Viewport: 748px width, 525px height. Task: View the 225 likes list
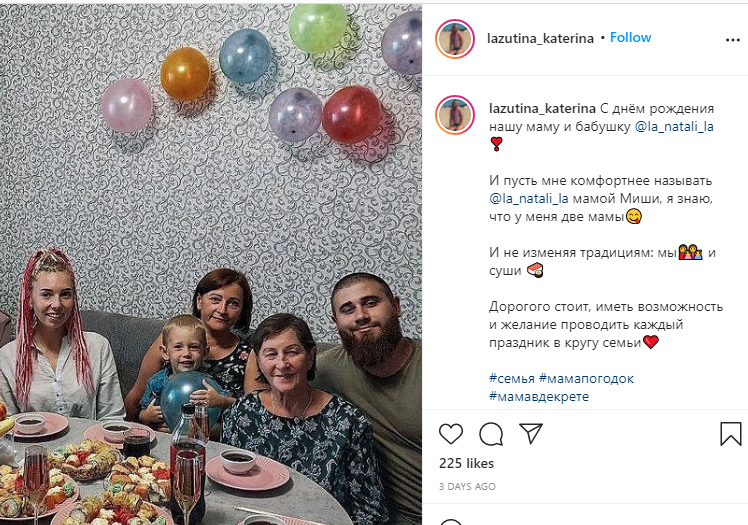[x=466, y=463]
